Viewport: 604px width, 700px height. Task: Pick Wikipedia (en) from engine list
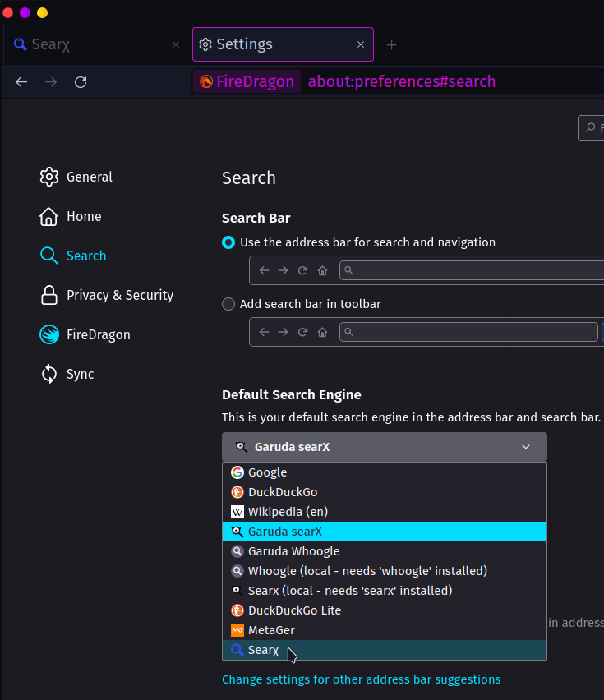coord(288,512)
